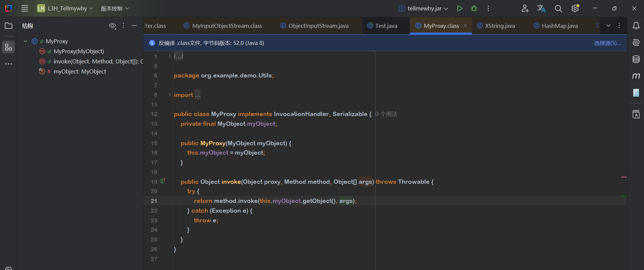Open the L3H_Tellmywhy project dropdown
Viewport: 644px width, 270px height.
pos(67,8)
